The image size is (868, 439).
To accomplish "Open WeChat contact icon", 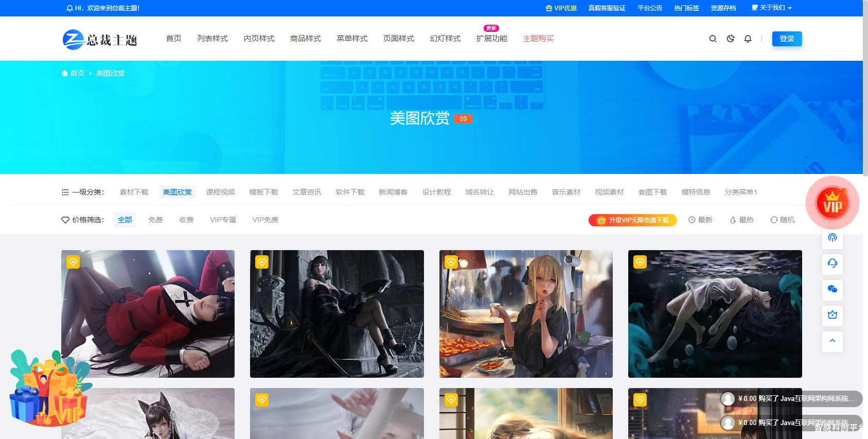I will (832, 289).
